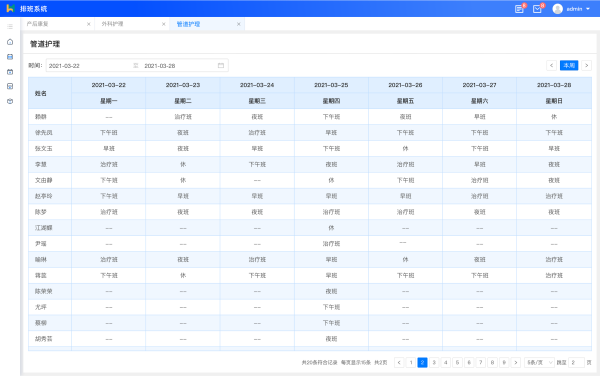This screenshot has height=376, width=600.
Task: Click the admin user avatar
Action: point(558,9)
